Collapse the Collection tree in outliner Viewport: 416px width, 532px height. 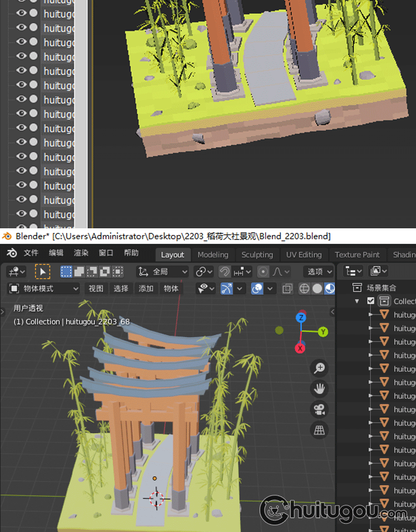coord(357,301)
